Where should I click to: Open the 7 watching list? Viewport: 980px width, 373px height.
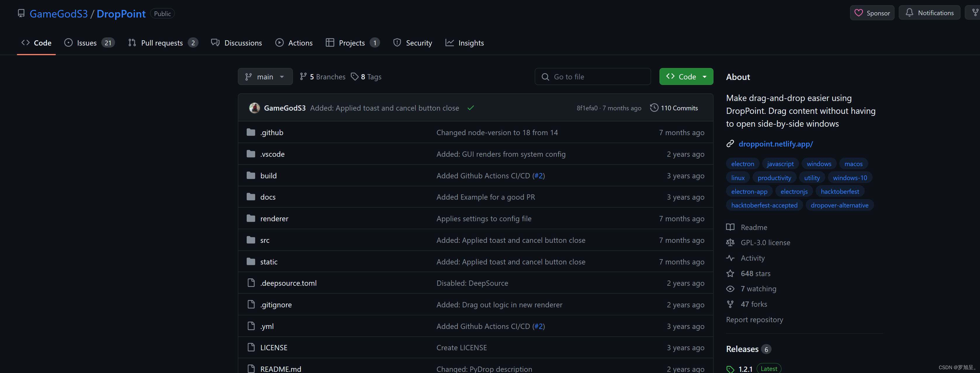click(758, 289)
